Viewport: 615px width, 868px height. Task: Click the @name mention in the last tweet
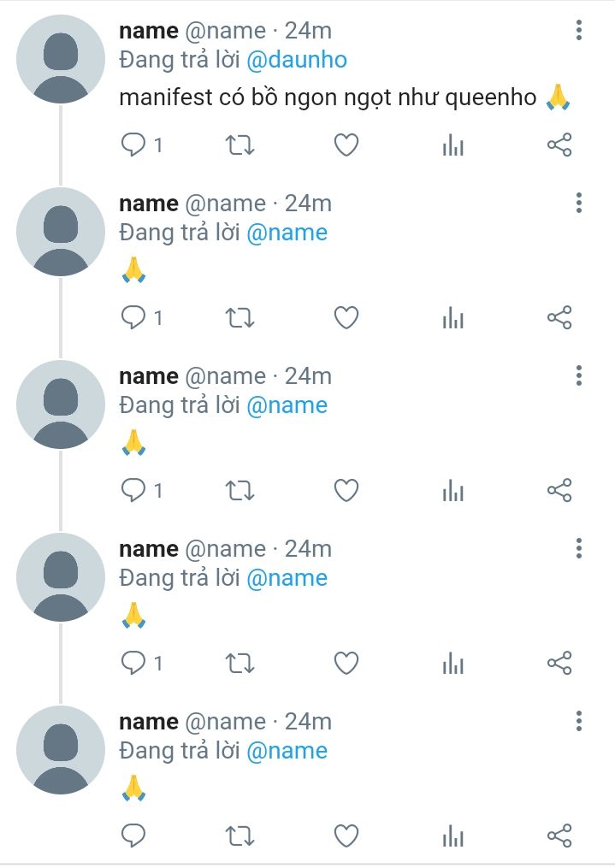pyautogui.click(x=287, y=751)
